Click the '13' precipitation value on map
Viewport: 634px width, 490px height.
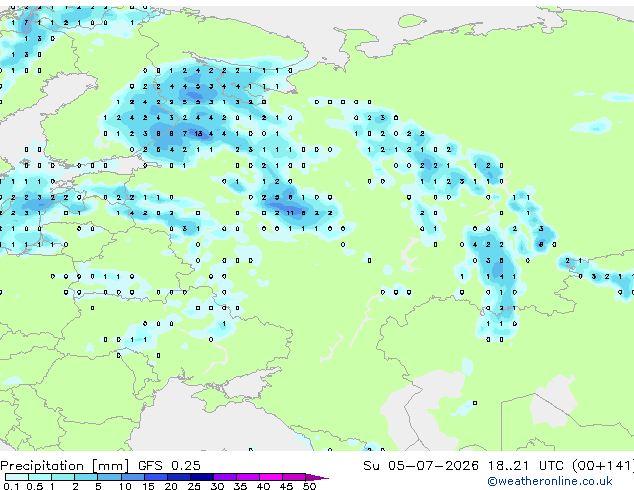pyautogui.click(x=198, y=133)
